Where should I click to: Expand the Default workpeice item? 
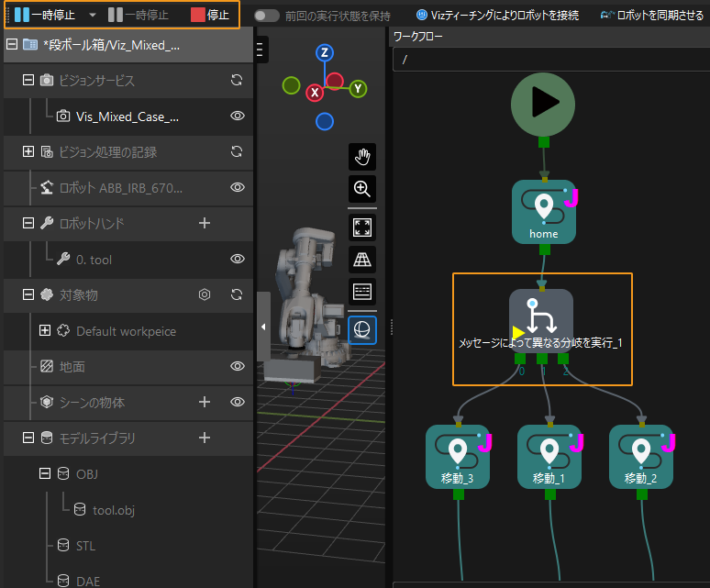tap(45, 330)
